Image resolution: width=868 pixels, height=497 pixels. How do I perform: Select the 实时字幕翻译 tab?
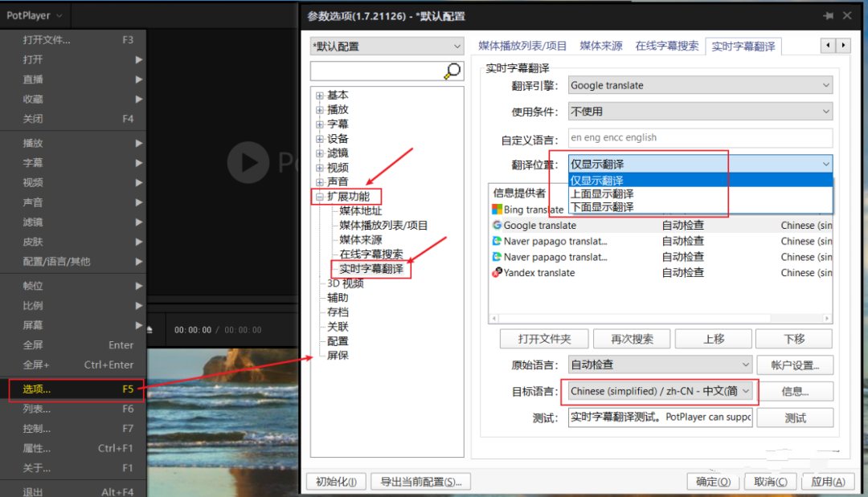pyautogui.click(x=743, y=47)
